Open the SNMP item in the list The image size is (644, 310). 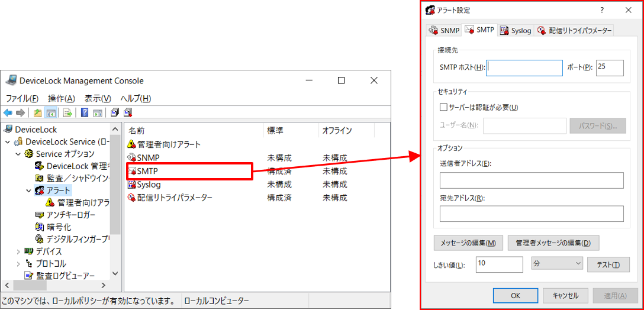[147, 158]
